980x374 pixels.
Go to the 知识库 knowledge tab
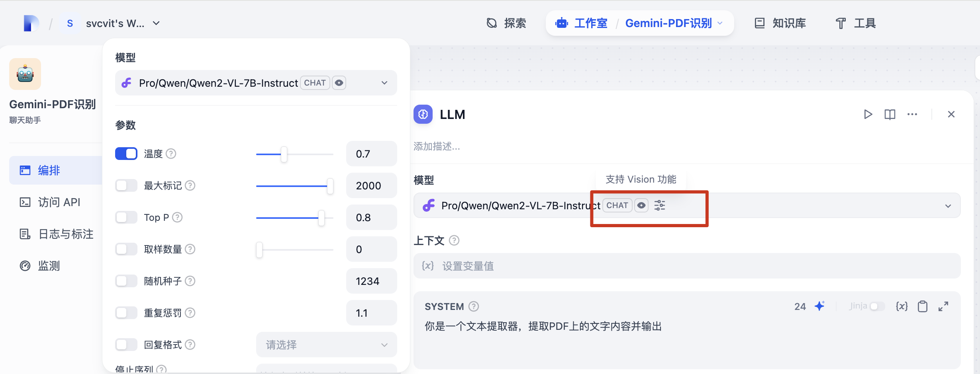(x=780, y=23)
